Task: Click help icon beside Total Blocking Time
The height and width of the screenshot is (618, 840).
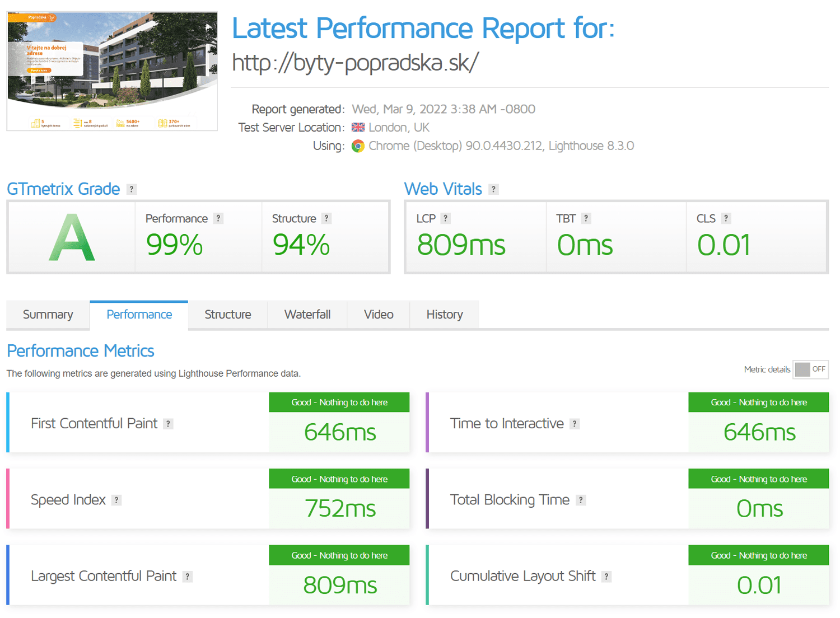Action: pos(581,500)
